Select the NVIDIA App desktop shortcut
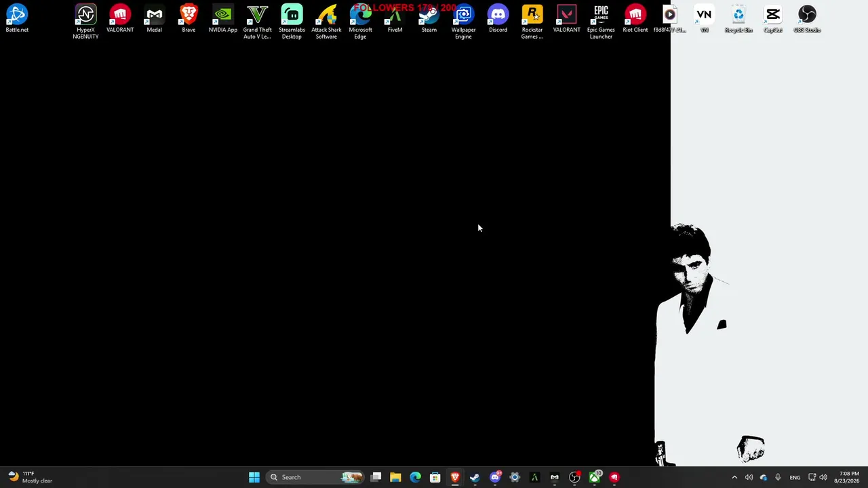This screenshot has width=868, height=488. 223,19
